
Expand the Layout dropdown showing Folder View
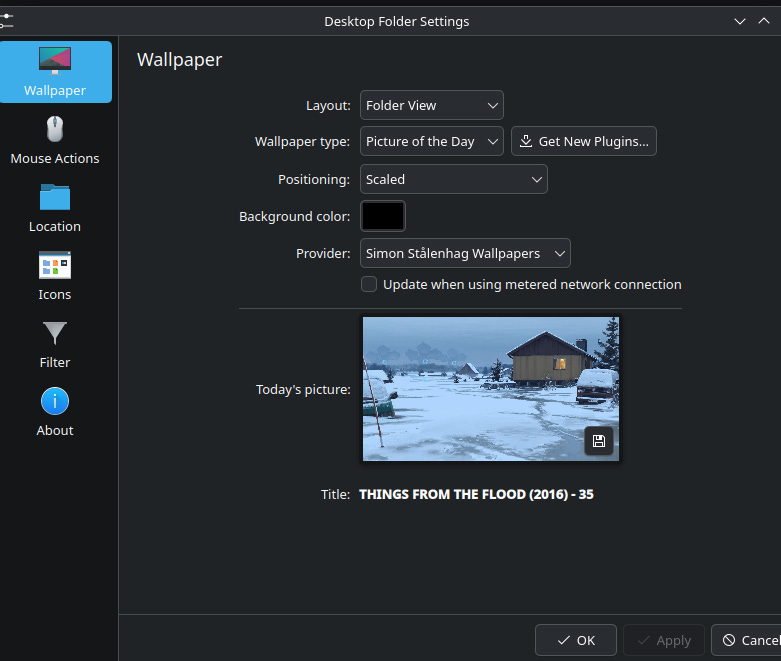tap(431, 105)
